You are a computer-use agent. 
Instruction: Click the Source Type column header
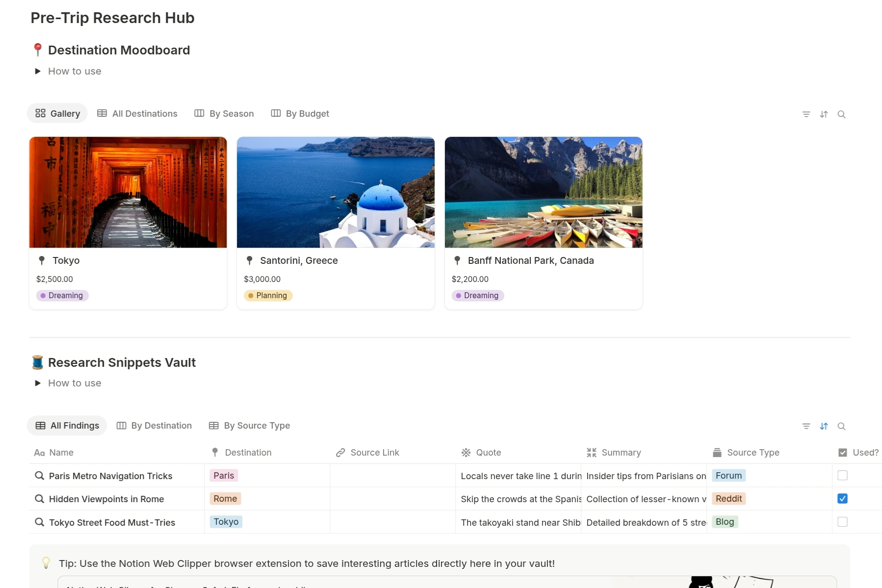click(753, 453)
